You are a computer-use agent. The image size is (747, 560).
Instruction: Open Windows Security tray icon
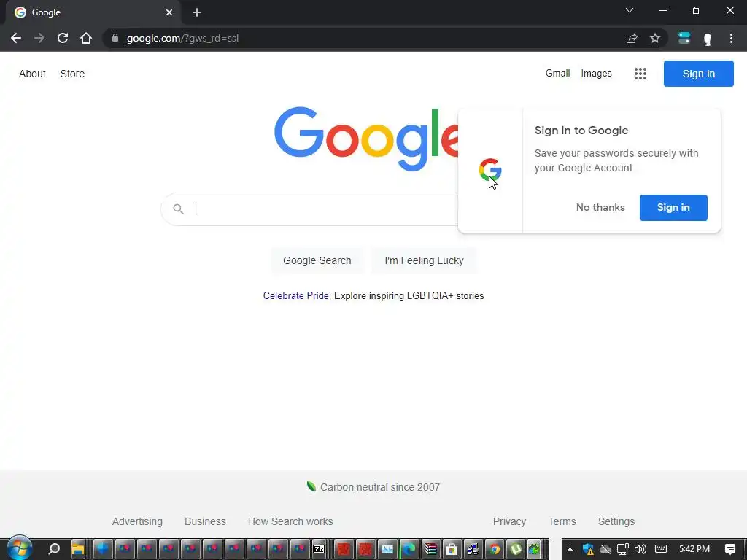coord(589,549)
